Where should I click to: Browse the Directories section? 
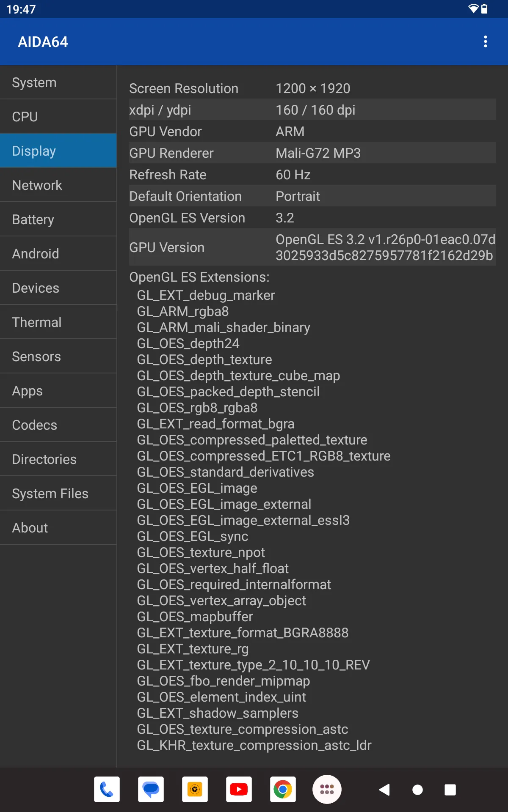(x=58, y=459)
